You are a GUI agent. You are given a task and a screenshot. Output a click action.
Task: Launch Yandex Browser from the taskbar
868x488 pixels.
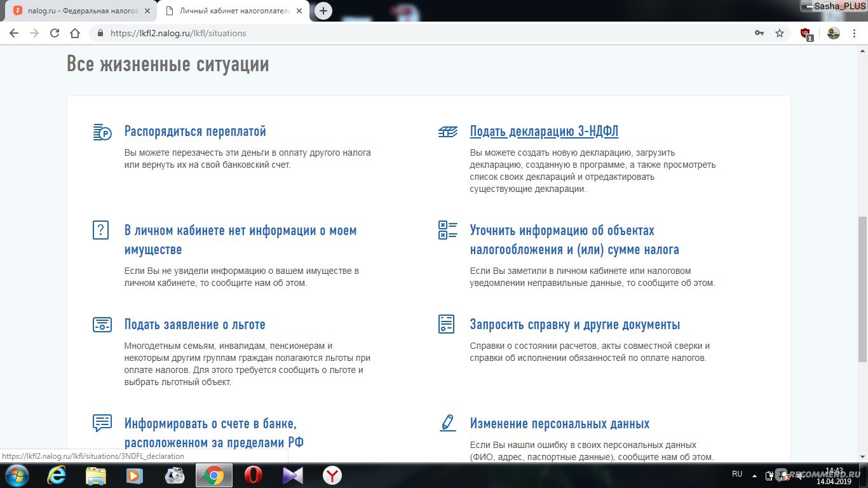pyautogui.click(x=332, y=475)
